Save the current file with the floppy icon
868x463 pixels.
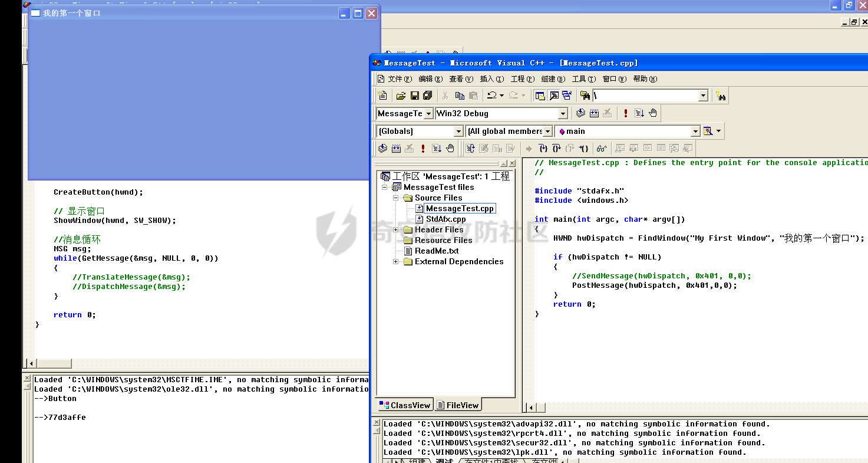click(x=415, y=96)
